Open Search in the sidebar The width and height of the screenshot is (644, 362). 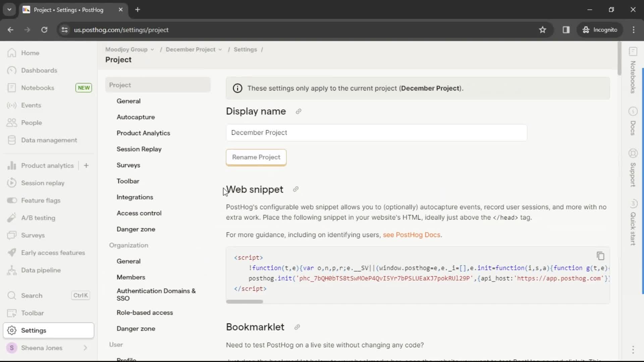point(49,296)
